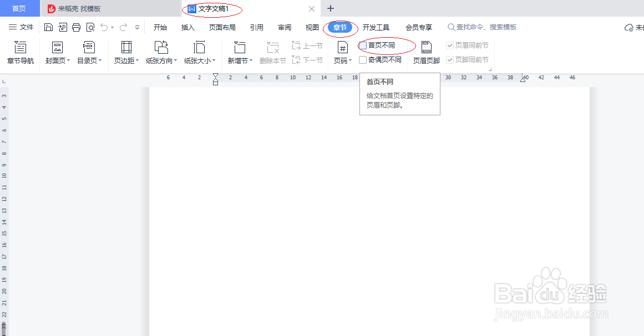Click the Print icon

tap(76, 27)
